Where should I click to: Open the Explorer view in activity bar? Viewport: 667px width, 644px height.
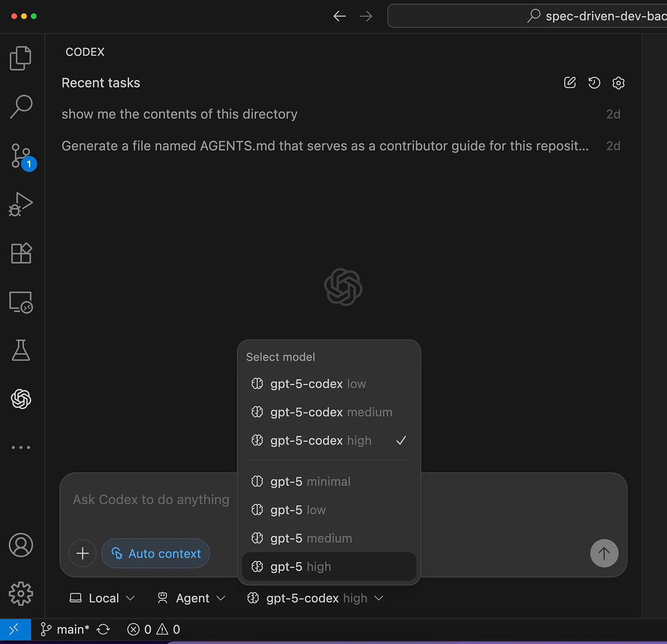[21, 58]
